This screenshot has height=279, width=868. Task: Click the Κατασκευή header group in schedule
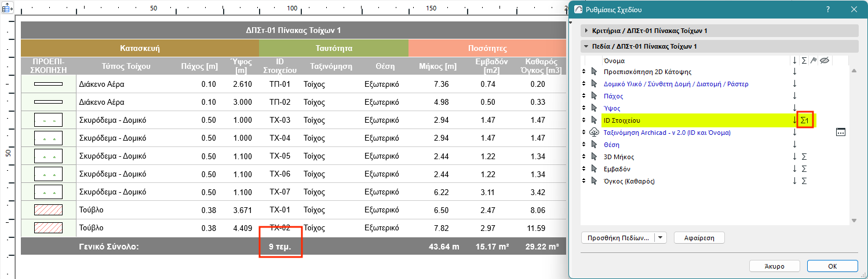point(140,48)
